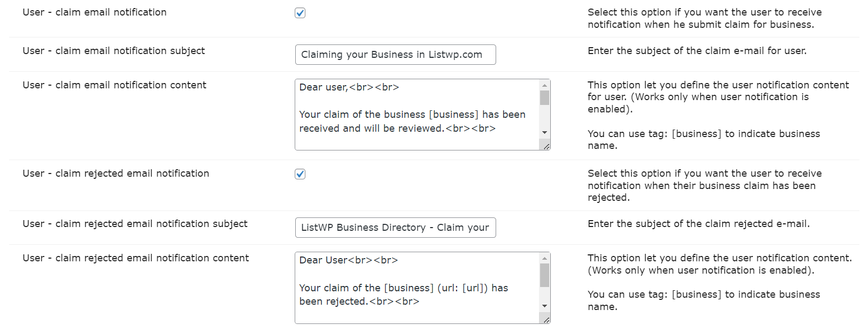The height and width of the screenshot is (332, 868).
Task: Click "User - claim rejected email notification" label
Action: [x=116, y=173]
